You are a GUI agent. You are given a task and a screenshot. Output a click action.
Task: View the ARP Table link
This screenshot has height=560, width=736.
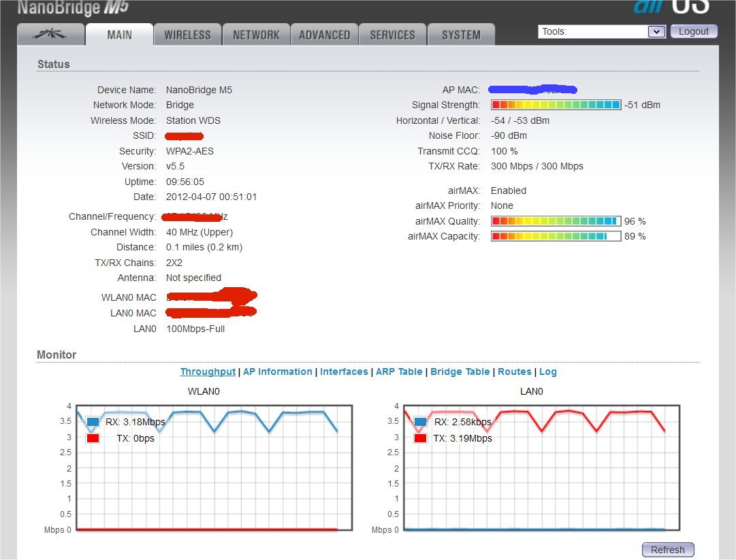[x=399, y=372]
